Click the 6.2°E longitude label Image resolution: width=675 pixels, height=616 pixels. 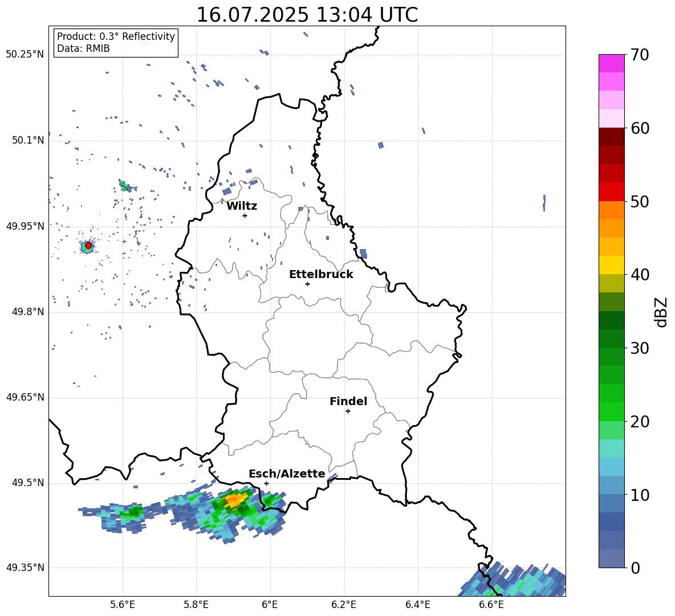click(344, 605)
